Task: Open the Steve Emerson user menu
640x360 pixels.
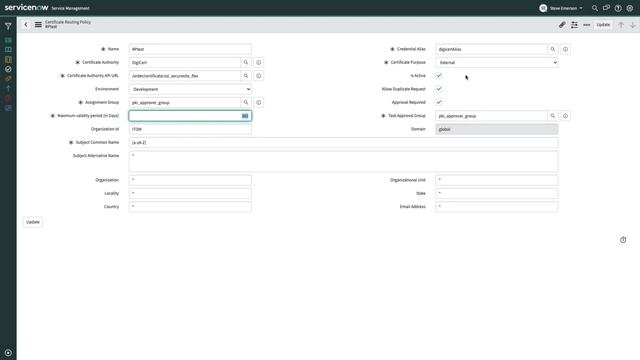Action: tap(561, 8)
